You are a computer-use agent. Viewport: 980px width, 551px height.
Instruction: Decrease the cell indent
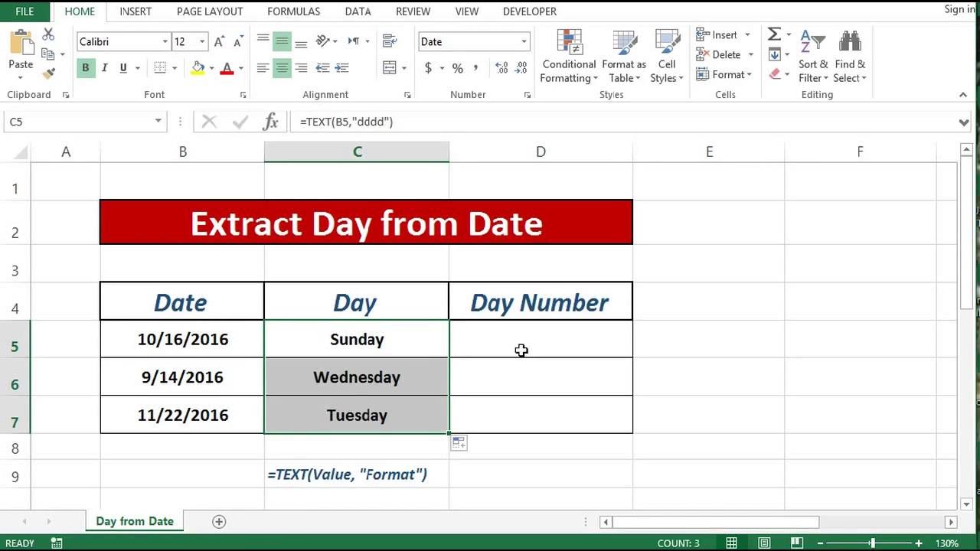click(322, 68)
